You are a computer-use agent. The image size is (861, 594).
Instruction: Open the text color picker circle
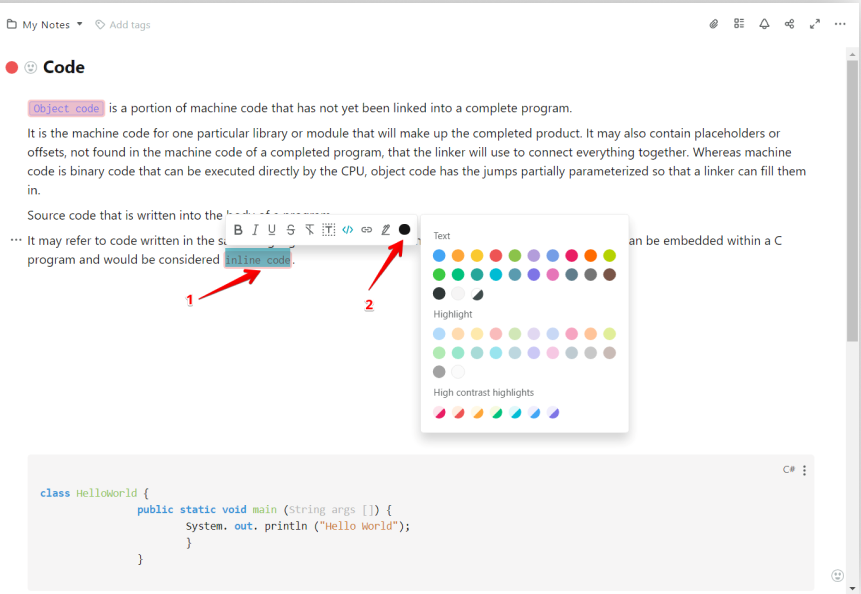coord(404,229)
